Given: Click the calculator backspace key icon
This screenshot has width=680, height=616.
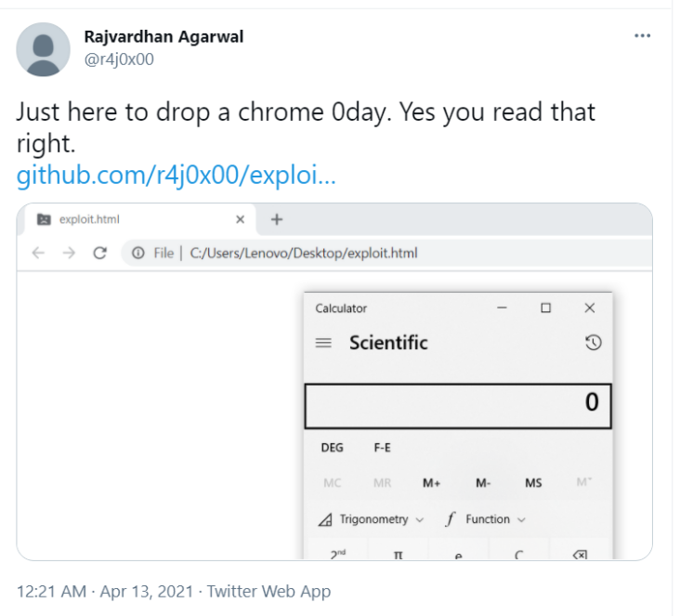Looking at the screenshot, I should pyautogui.click(x=580, y=555).
